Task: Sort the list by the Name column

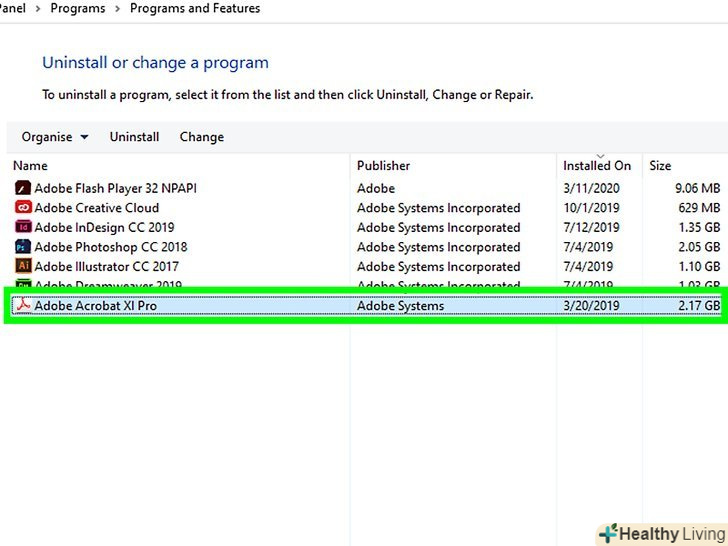Action: pos(30,166)
